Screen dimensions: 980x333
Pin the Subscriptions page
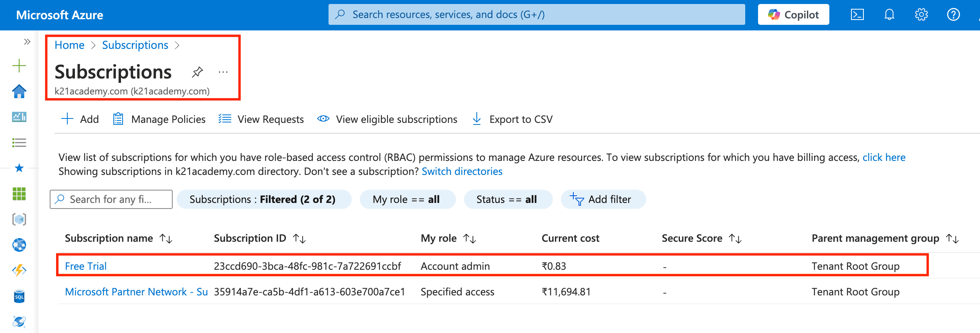(x=197, y=72)
